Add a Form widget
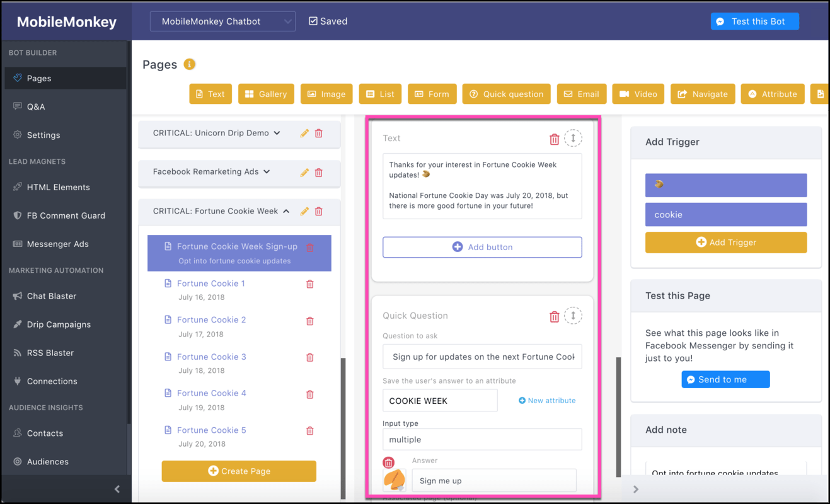The width and height of the screenshot is (830, 504). (x=432, y=94)
